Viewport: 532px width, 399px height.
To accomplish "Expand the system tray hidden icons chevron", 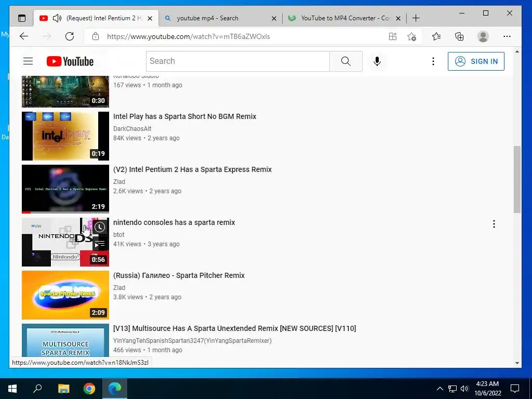I will pyautogui.click(x=440, y=389).
